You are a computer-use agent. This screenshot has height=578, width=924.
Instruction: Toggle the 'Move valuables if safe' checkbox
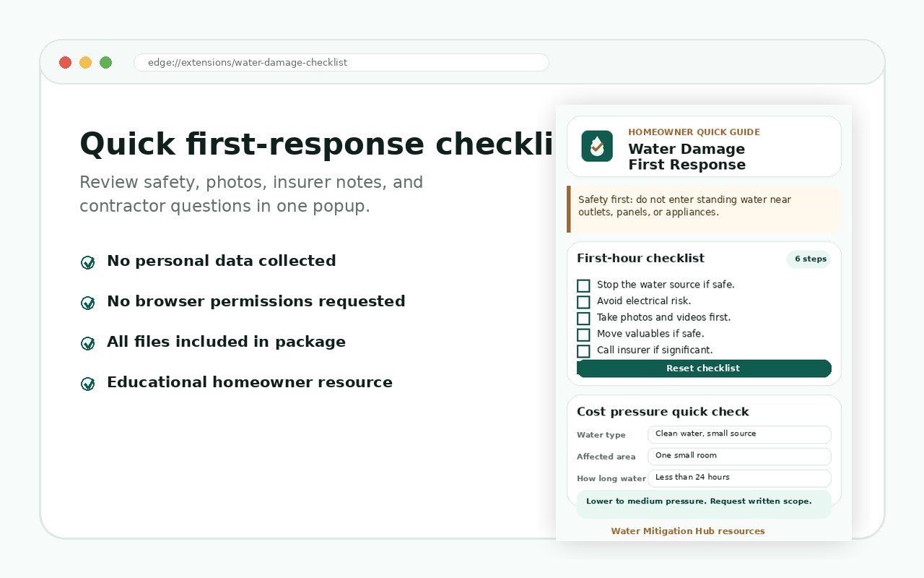pyautogui.click(x=583, y=335)
